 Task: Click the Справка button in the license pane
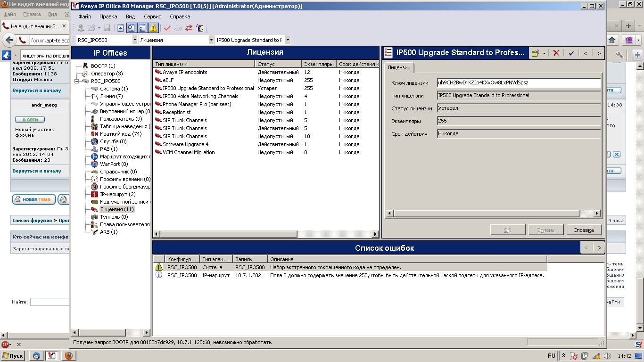(x=584, y=230)
